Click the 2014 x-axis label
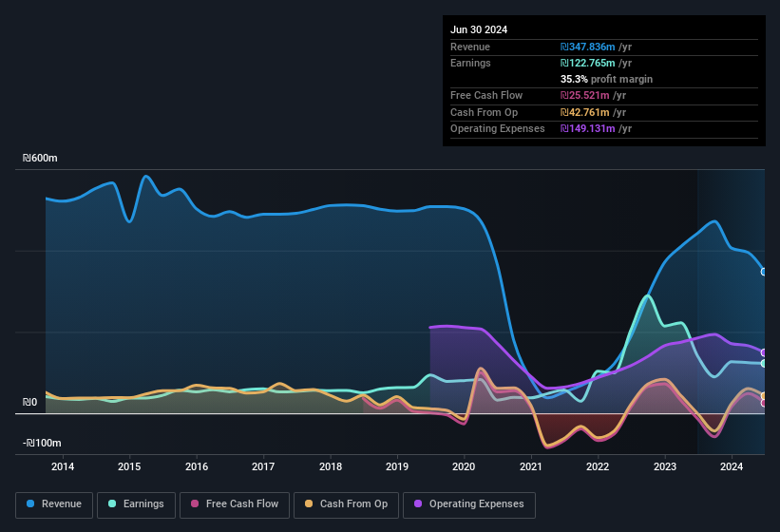 (63, 466)
